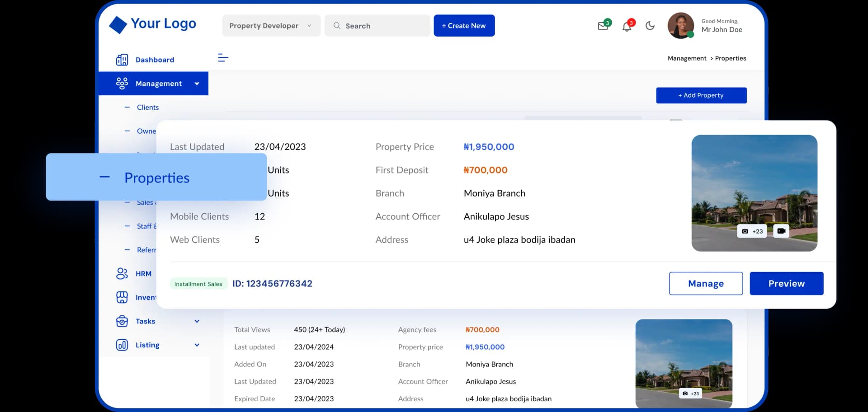The height and width of the screenshot is (412, 868).
Task: Open the property Preview
Action: click(x=786, y=283)
